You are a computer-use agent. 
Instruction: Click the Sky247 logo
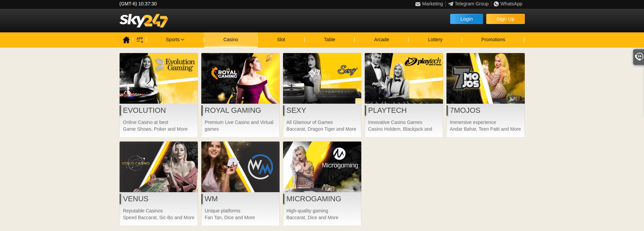(144, 21)
